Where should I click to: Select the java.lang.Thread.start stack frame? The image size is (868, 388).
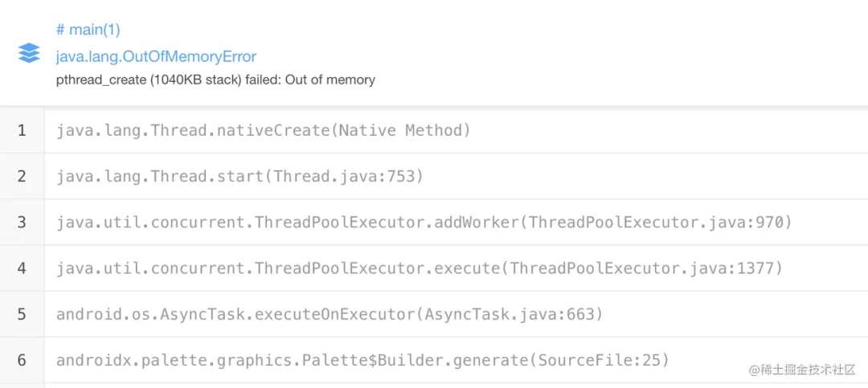[x=240, y=177]
